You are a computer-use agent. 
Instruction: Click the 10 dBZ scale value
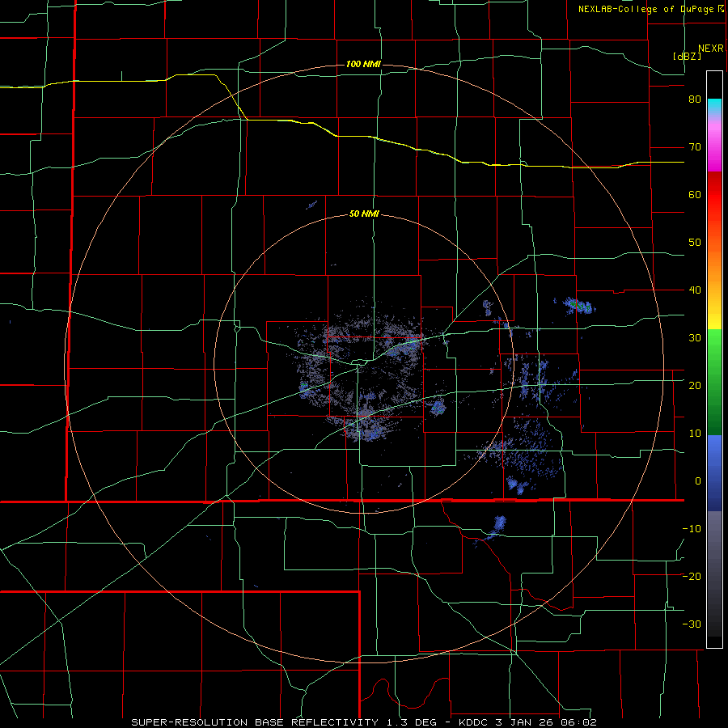pos(695,434)
